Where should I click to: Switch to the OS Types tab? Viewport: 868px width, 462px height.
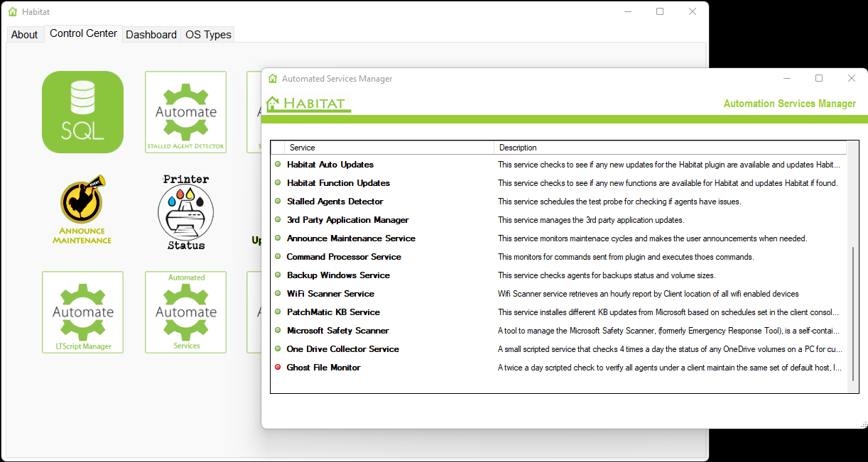[x=208, y=35]
